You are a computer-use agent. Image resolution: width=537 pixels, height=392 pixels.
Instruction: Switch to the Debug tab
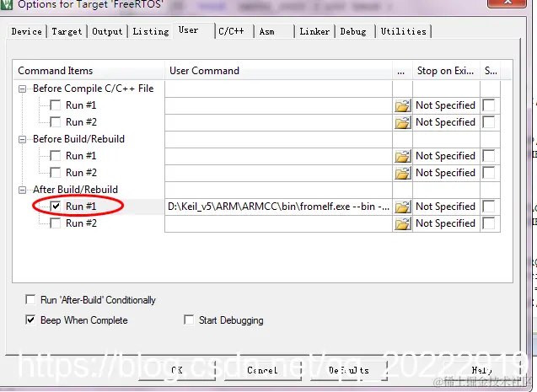pos(355,31)
